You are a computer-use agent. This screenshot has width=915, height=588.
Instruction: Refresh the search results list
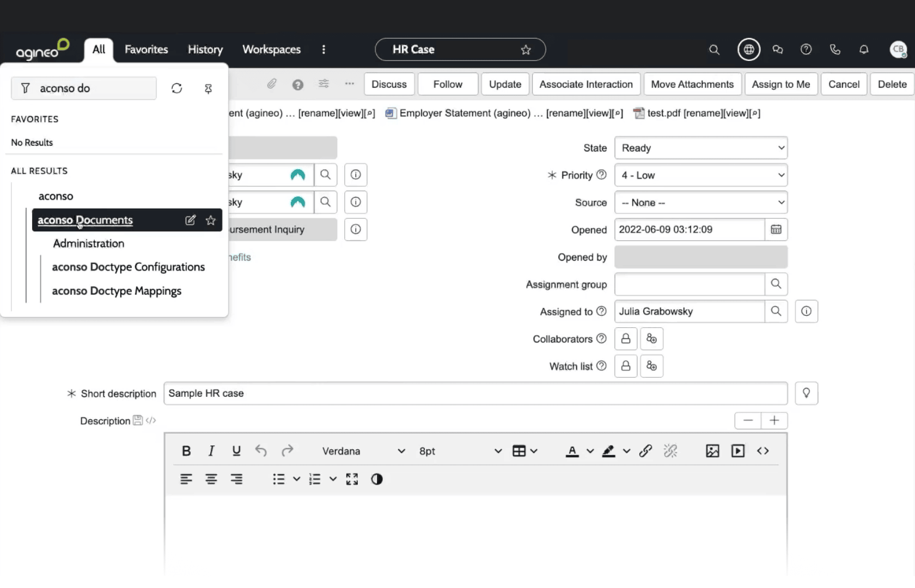tap(176, 88)
